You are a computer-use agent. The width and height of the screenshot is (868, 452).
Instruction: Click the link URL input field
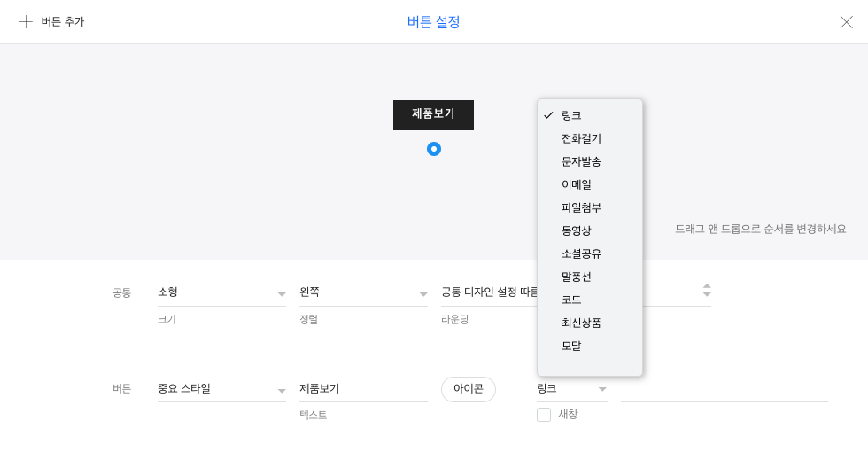coord(724,389)
